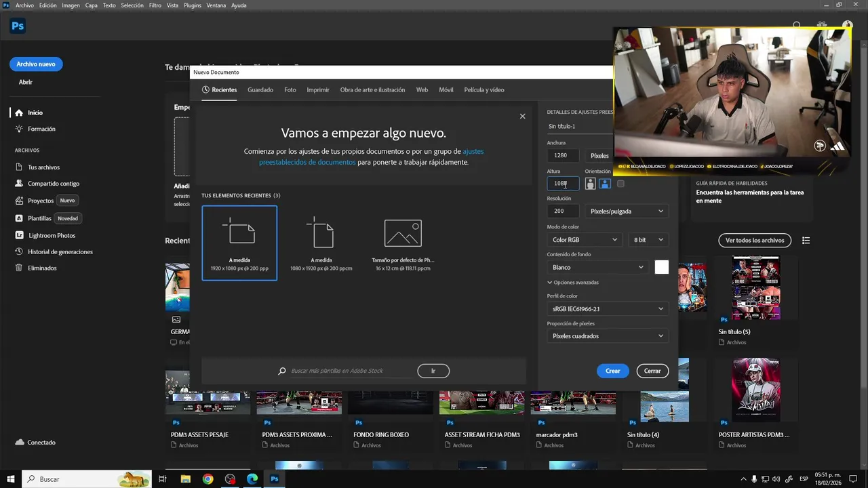Click the Abrir button
Image resolution: width=868 pixels, height=488 pixels.
[x=26, y=82]
